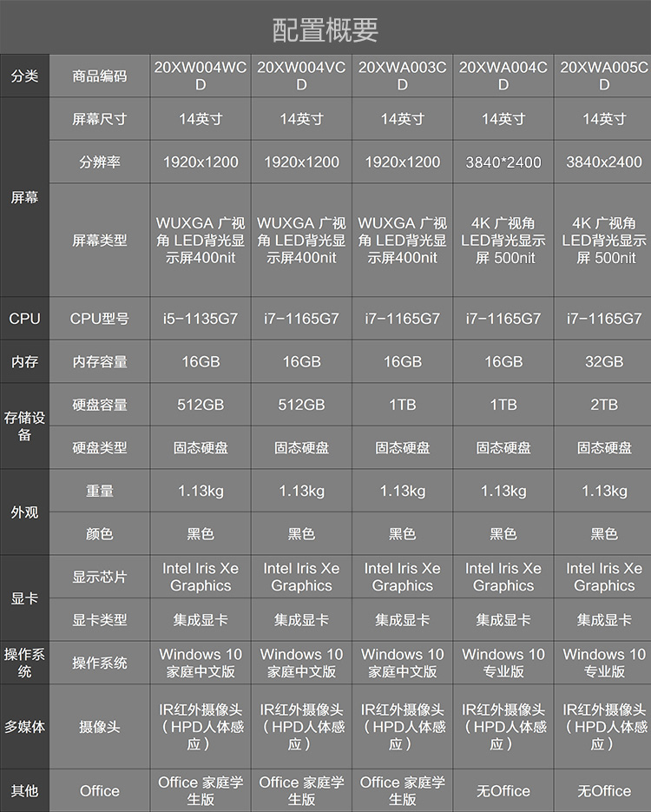Click the 内存容量 row label
651x812 pixels.
[99, 361]
